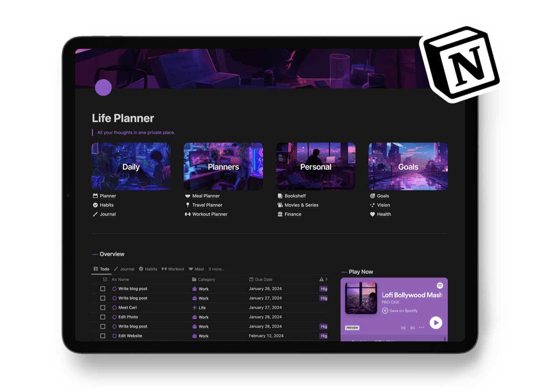Click the status circle beside Edit Photo
Screen dimensions: 538x392
114,317
